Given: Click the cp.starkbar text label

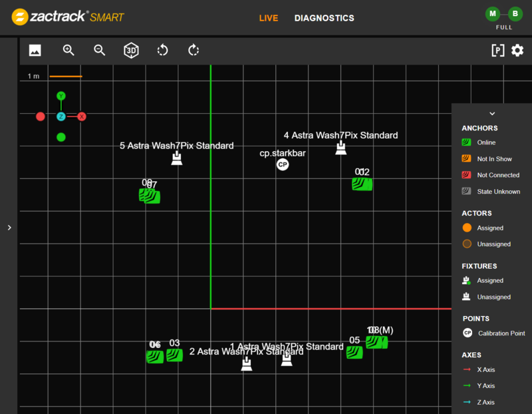Looking at the screenshot, I should tap(283, 153).
